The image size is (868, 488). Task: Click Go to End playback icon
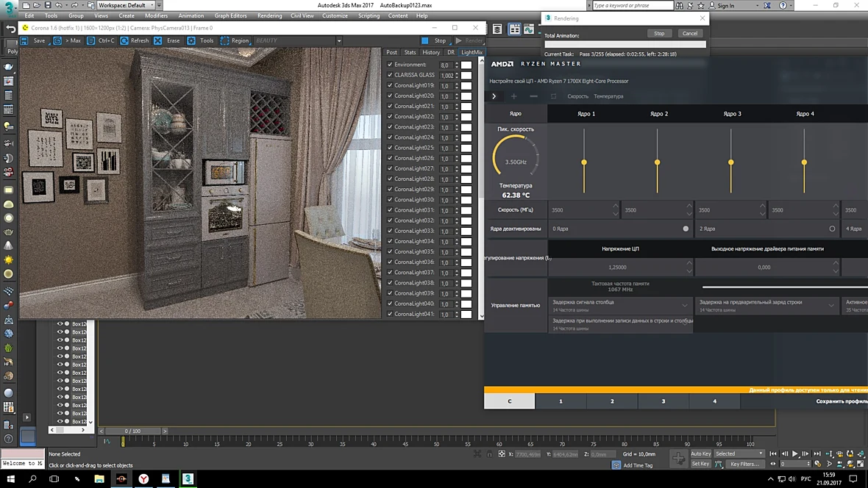817,453
